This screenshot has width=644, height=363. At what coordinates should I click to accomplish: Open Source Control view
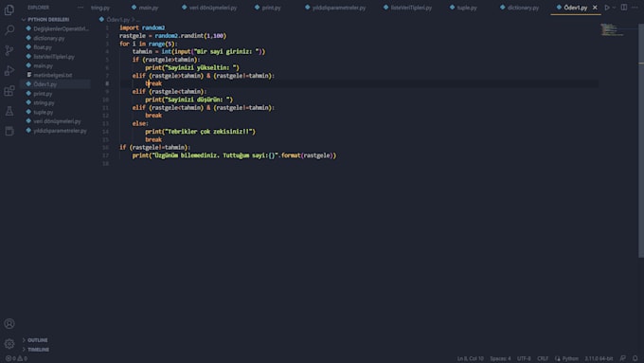click(9, 50)
